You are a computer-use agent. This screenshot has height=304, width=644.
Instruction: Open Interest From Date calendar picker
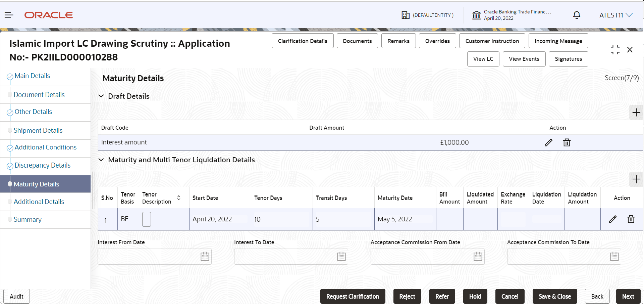[205, 257]
